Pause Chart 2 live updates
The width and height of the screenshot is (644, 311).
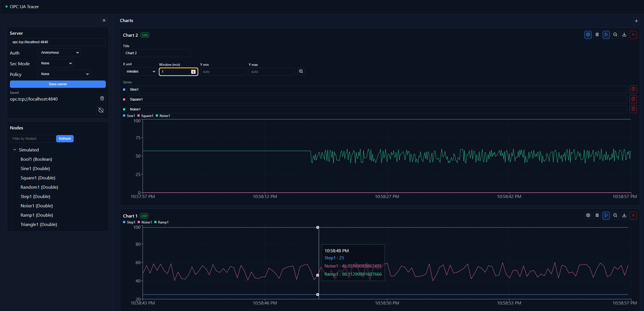tap(597, 35)
